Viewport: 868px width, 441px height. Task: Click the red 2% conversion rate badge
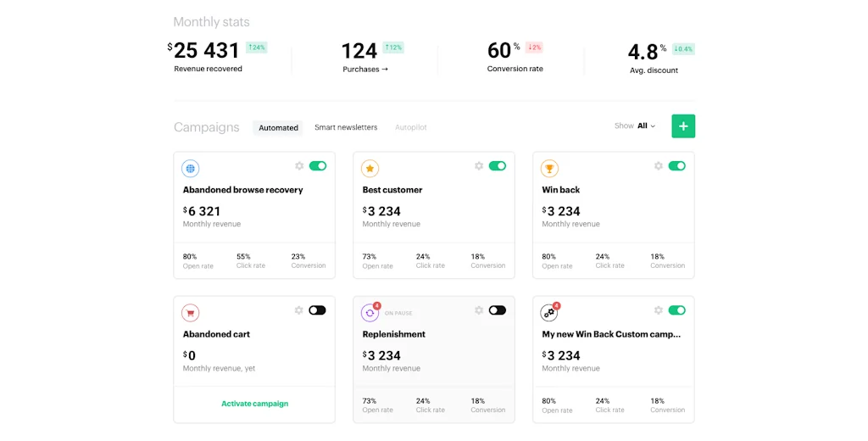[x=534, y=47]
